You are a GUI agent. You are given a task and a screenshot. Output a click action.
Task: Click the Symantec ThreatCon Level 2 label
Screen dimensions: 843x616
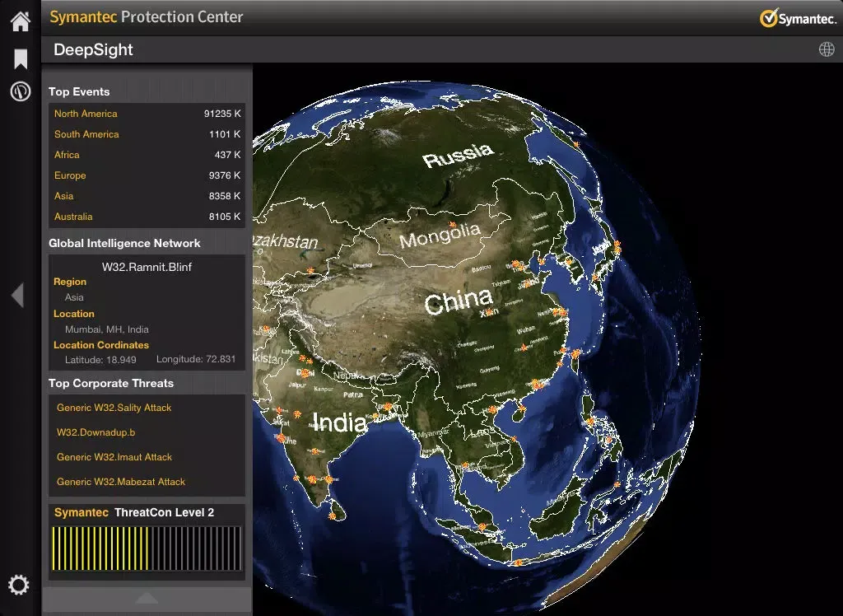pyautogui.click(x=134, y=512)
